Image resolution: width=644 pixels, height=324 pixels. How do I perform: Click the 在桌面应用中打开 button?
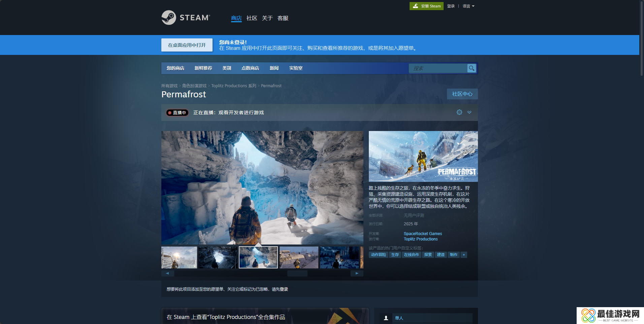tap(187, 45)
